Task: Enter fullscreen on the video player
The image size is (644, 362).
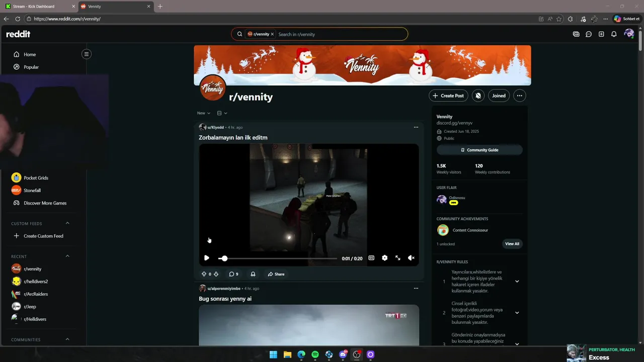Action: point(398,258)
